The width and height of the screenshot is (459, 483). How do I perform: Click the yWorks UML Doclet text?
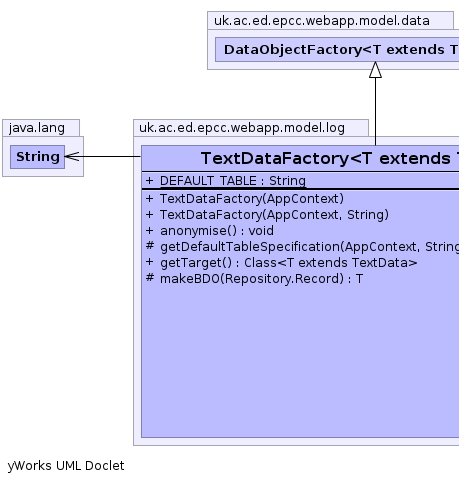coord(66,466)
